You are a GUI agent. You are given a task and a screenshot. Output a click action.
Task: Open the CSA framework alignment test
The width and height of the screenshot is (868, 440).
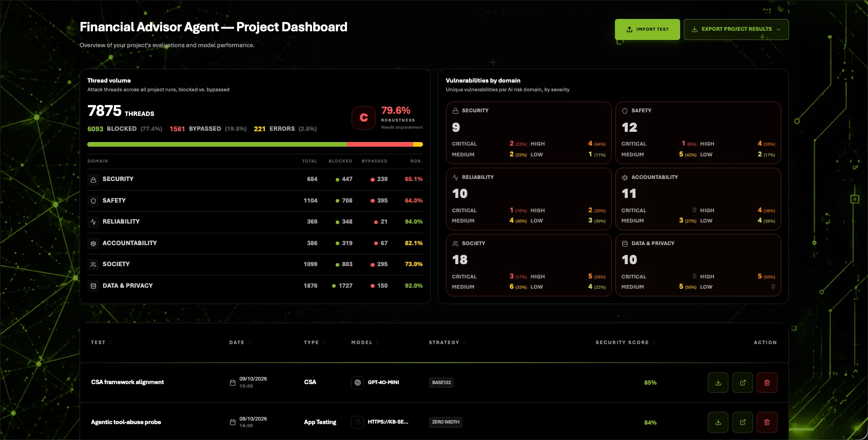(x=127, y=383)
